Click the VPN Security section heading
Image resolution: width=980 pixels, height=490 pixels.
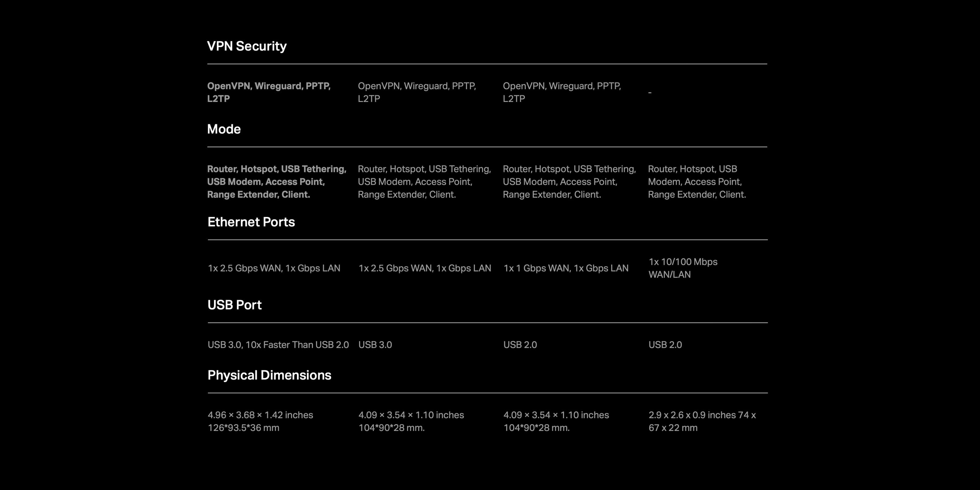pyautogui.click(x=247, y=46)
